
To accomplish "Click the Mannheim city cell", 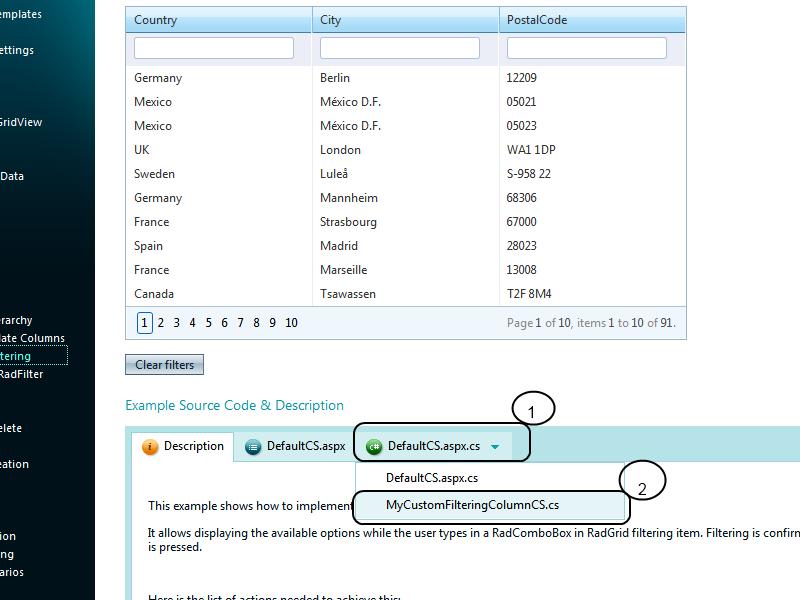I will [349, 198].
